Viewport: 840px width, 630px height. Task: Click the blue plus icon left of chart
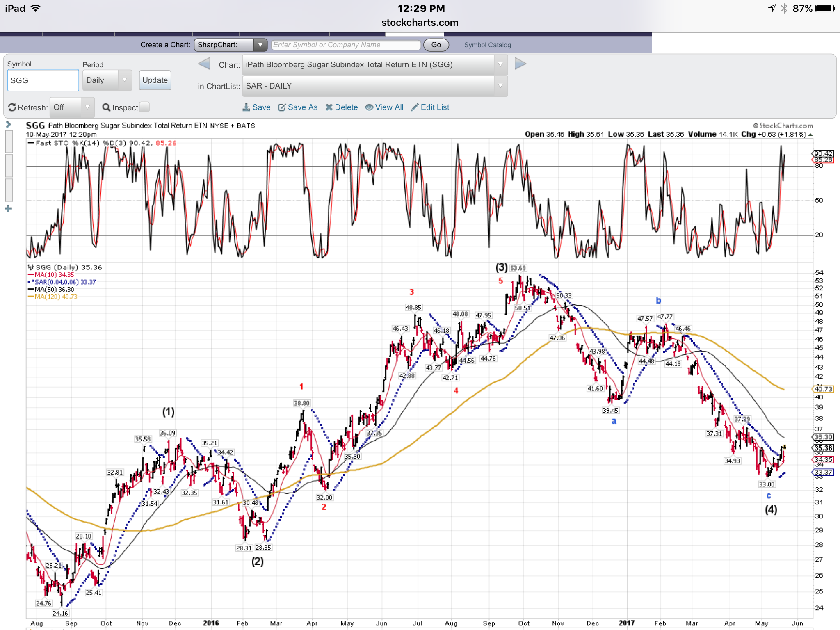pos(8,209)
